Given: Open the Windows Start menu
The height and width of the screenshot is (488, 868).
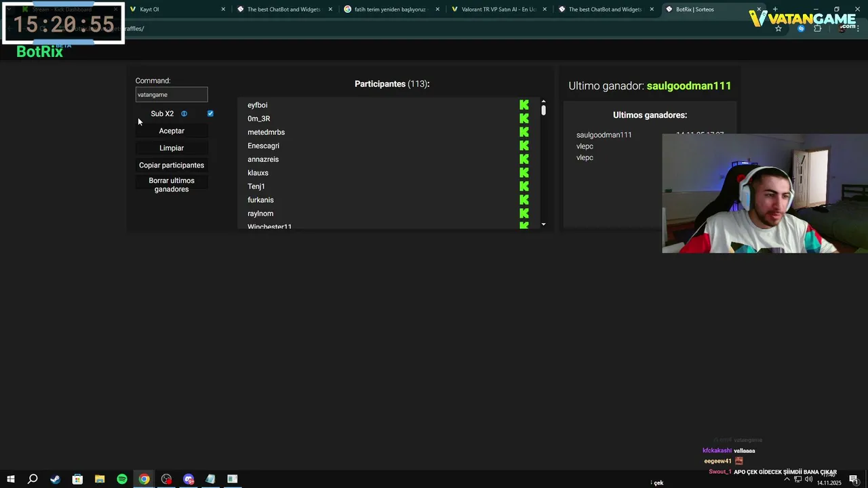Looking at the screenshot, I should click(x=10, y=479).
